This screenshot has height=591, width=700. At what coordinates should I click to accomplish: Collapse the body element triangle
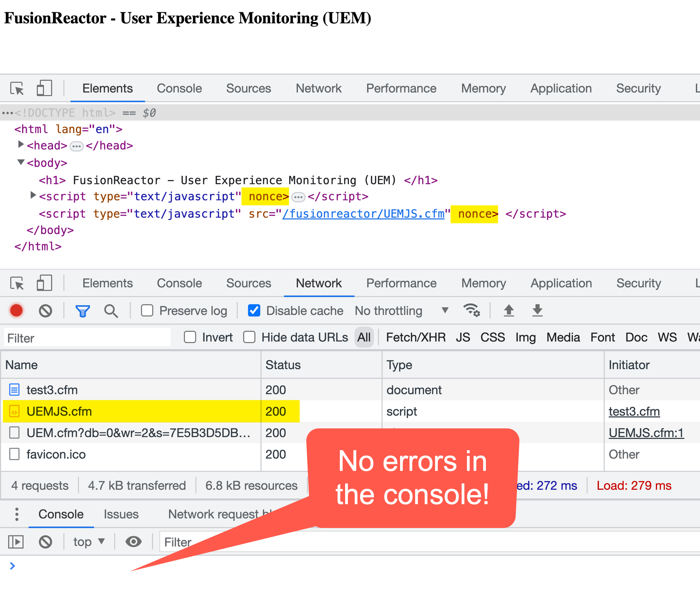pos(21,162)
